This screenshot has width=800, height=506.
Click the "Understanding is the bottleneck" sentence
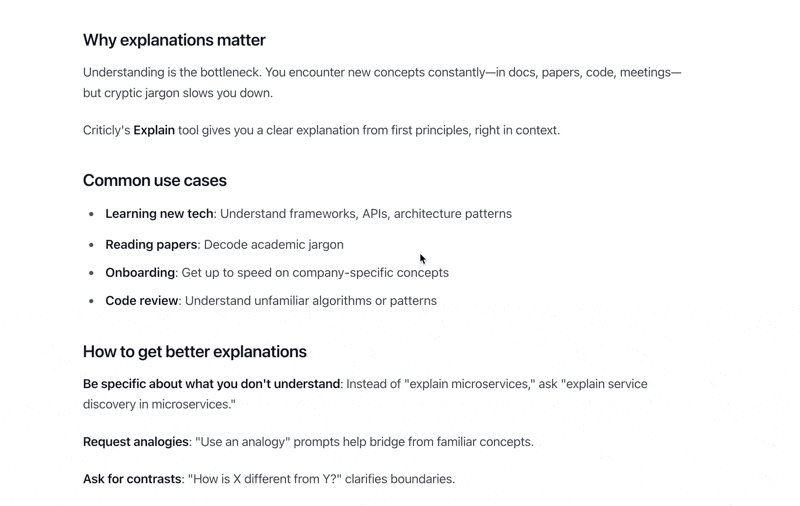tap(172, 72)
